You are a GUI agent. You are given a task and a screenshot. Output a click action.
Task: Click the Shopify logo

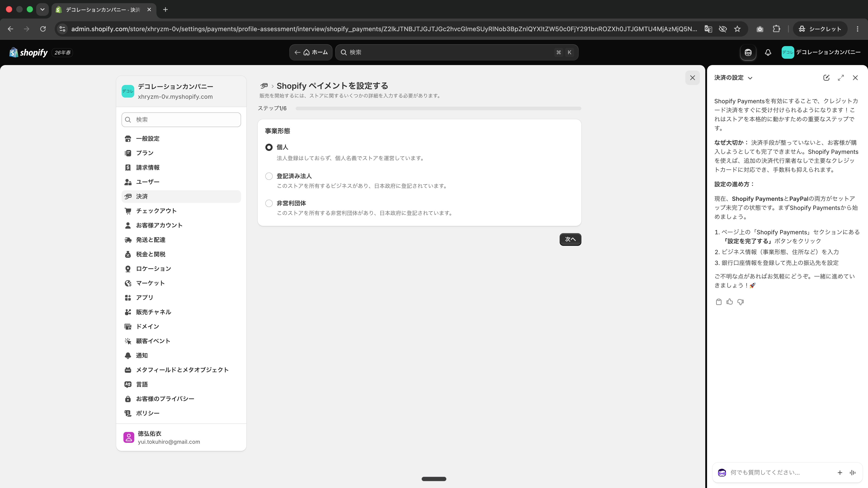(x=29, y=52)
